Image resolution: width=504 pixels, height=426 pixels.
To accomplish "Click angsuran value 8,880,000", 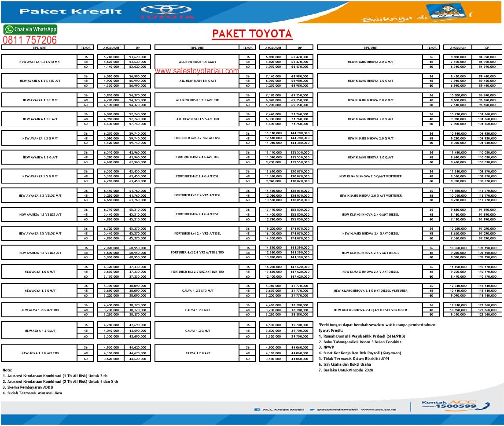I will [x=458, y=57].
